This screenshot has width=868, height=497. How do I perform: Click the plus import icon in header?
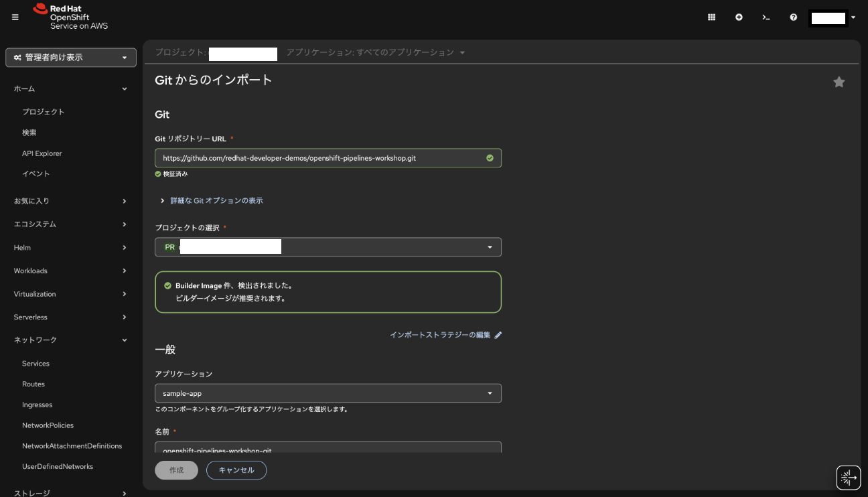[739, 17]
